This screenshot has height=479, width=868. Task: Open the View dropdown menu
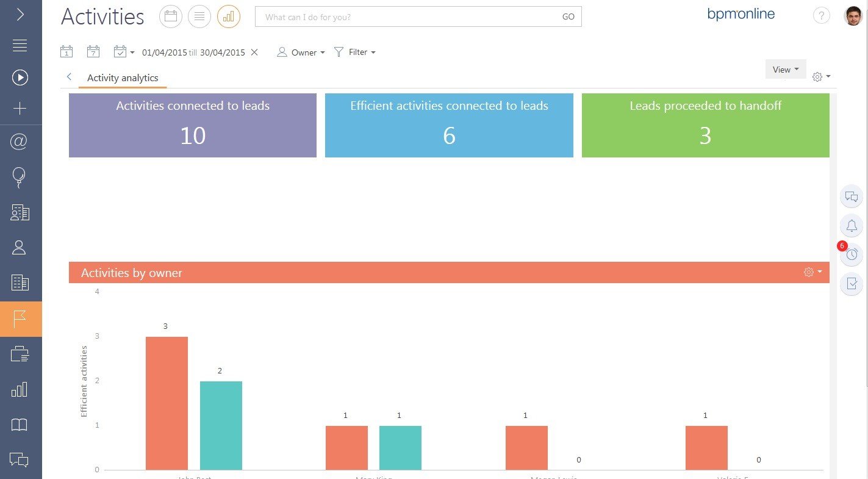[786, 69]
